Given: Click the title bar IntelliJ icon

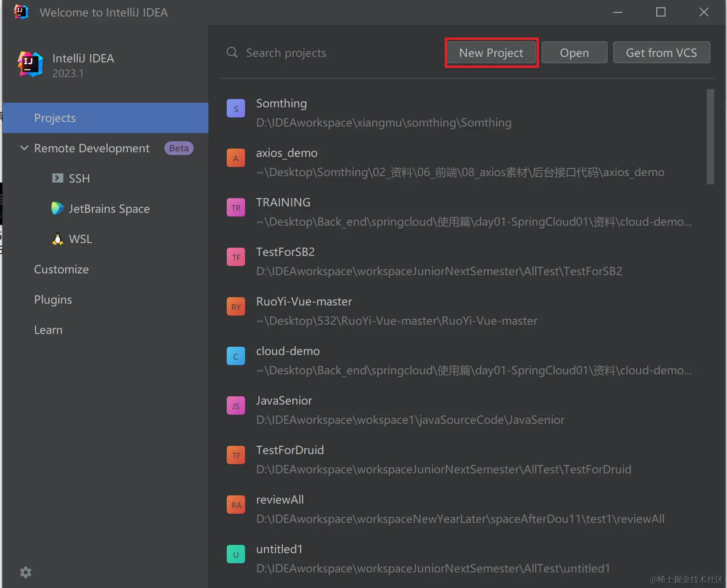Looking at the screenshot, I should tap(21, 12).
